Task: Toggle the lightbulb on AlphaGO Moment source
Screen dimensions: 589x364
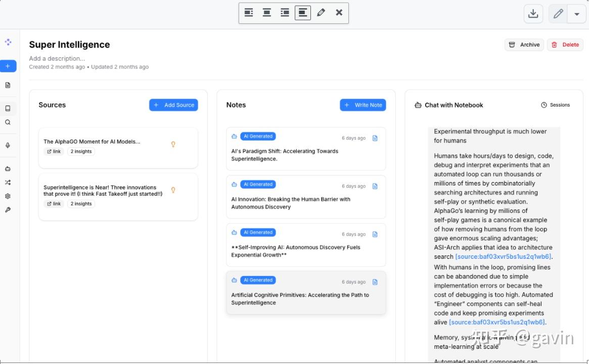Action: pyautogui.click(x=173, y=144)
